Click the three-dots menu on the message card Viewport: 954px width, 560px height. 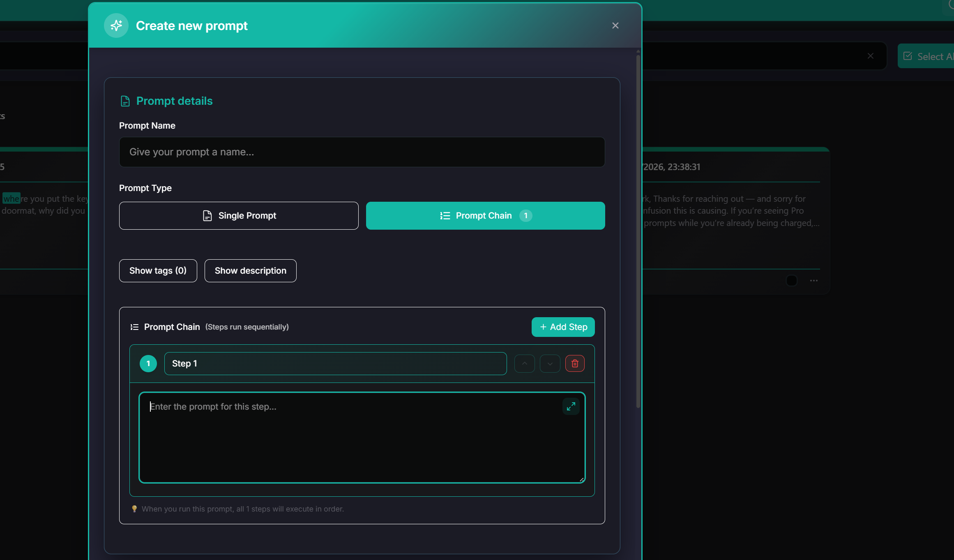pos(814,281)
